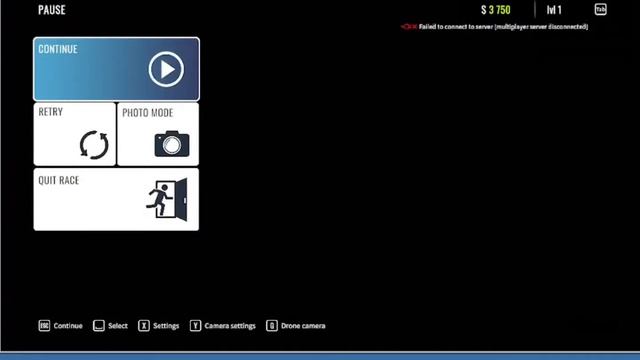Click the camera icon for Photo Mode
The height and width of the screenshot is (360, 640).
[x=172, y=144]
